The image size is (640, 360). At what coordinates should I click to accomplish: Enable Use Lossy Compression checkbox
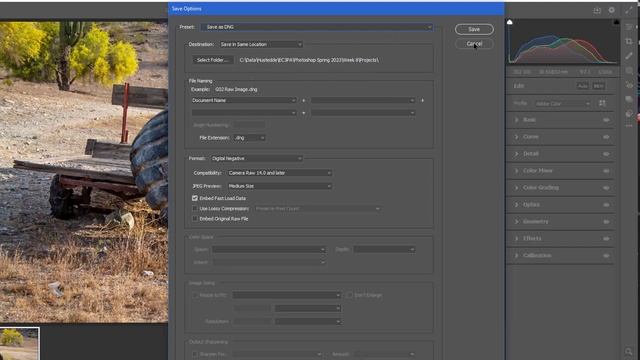click(195, 209)
